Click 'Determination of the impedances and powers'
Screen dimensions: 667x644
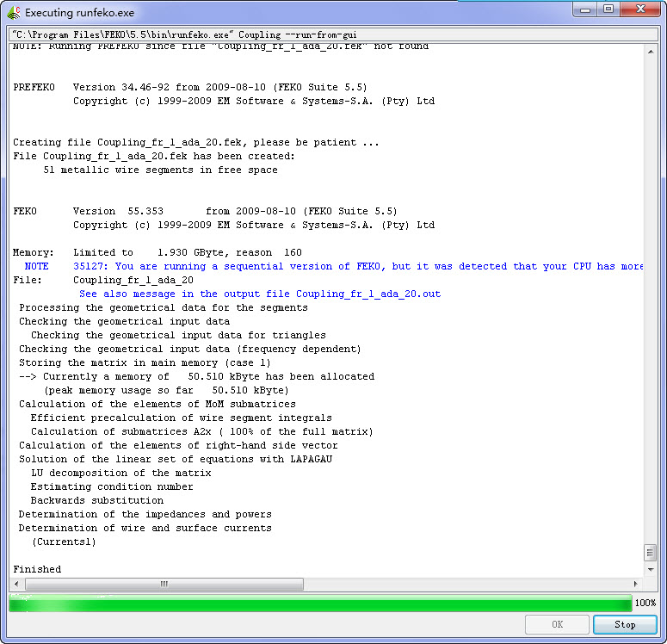pyautogui.click(x=145, y=514)
